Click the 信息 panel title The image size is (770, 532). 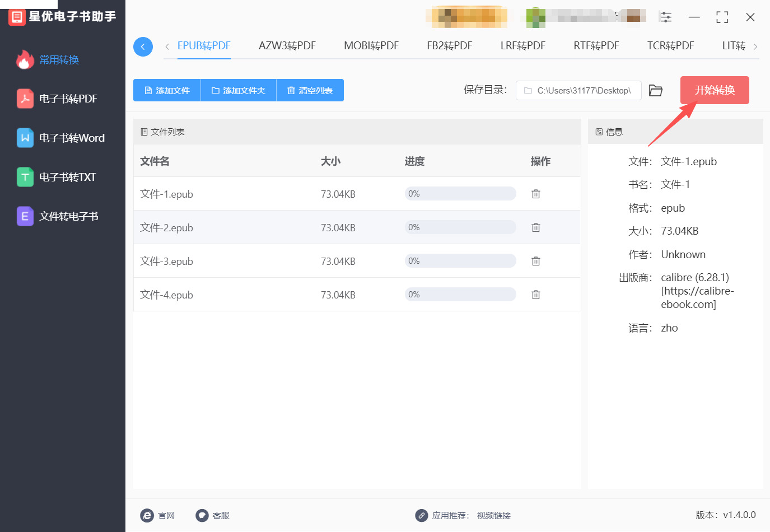614,132
